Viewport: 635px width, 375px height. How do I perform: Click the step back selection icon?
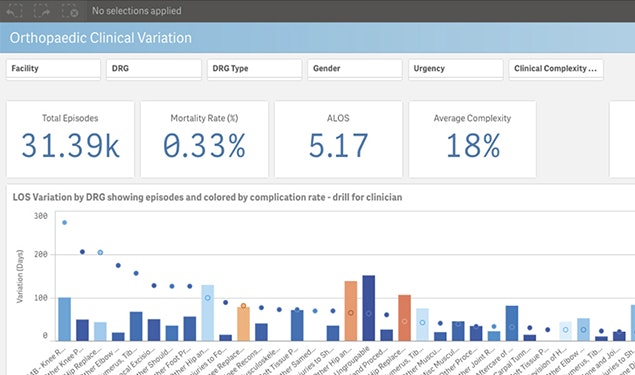click(14, 11)
